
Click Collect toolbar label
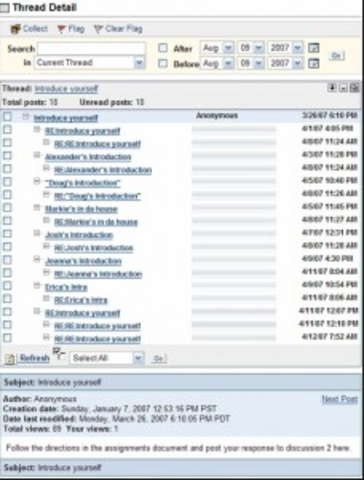tap(35, 29)
